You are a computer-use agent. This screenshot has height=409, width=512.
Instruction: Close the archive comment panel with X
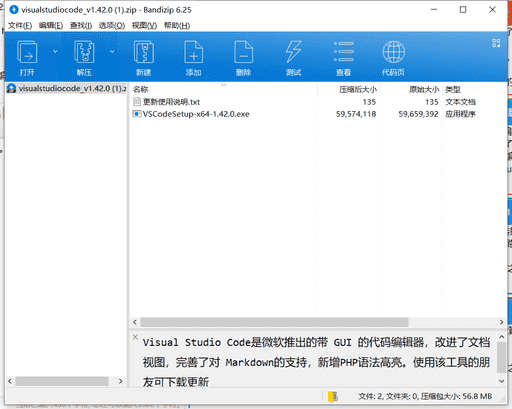[x=135, y=337]
